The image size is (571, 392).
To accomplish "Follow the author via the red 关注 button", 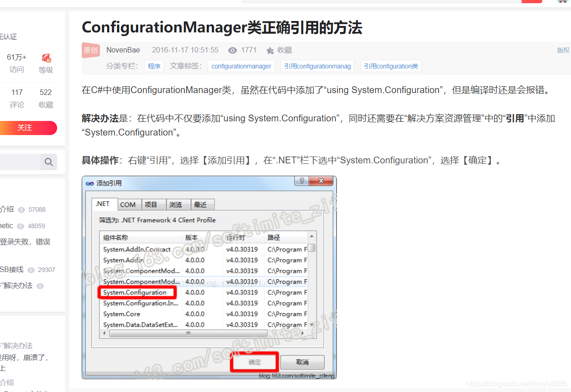I will click(26, 128).
